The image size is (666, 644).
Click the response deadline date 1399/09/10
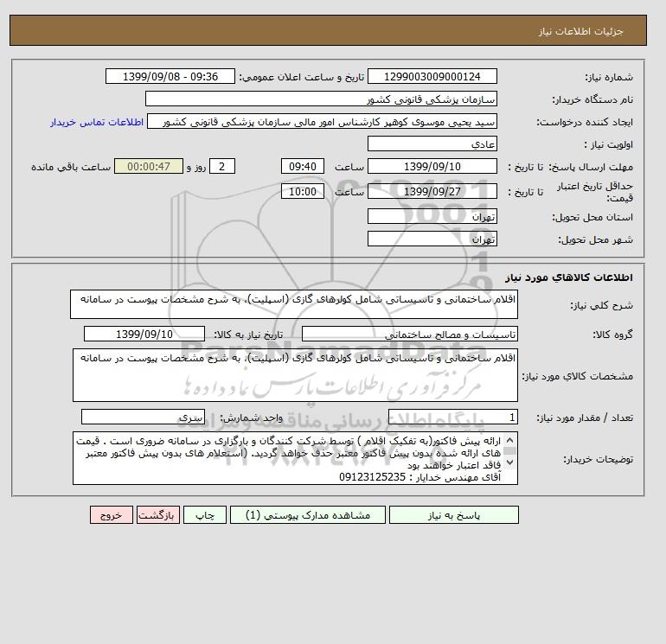pos(432,167)
